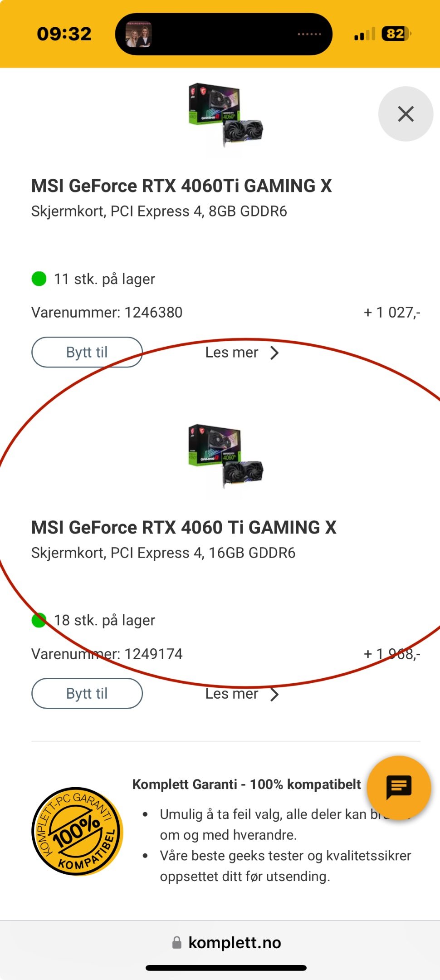Image resolution: width=440 pixels, height=980 pixels.
Task: Open the yellow chat support bubble
Action: click(x=399, y=788)
